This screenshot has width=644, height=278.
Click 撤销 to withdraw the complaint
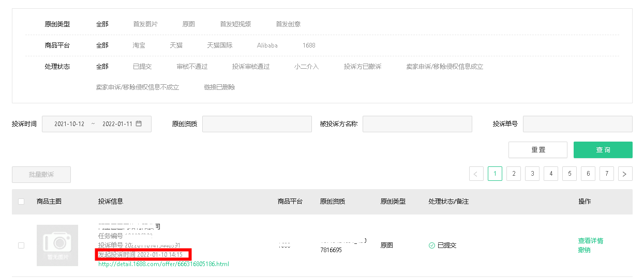click(584, 250)
